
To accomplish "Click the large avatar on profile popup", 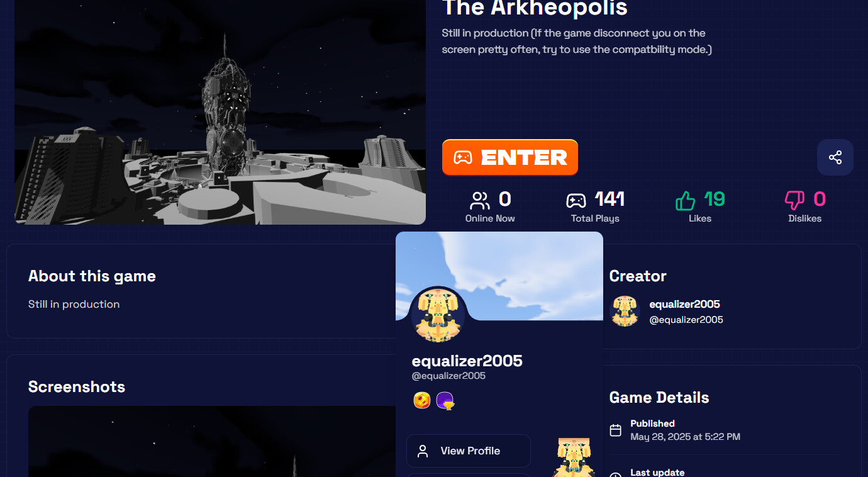I will (438, 315).
